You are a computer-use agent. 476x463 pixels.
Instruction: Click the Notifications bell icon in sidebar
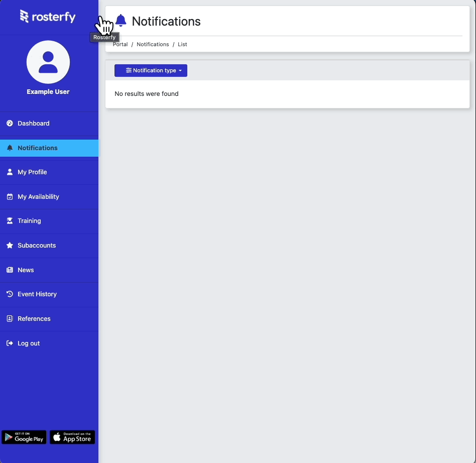(10, 148)
